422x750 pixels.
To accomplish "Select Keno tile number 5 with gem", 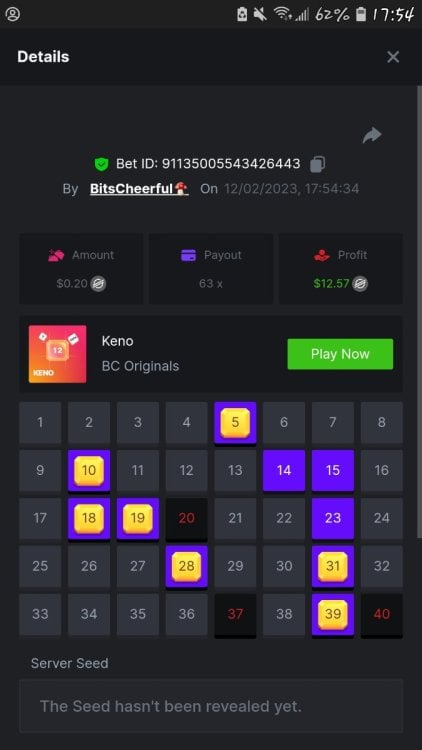I will click(x=235, y=423).
